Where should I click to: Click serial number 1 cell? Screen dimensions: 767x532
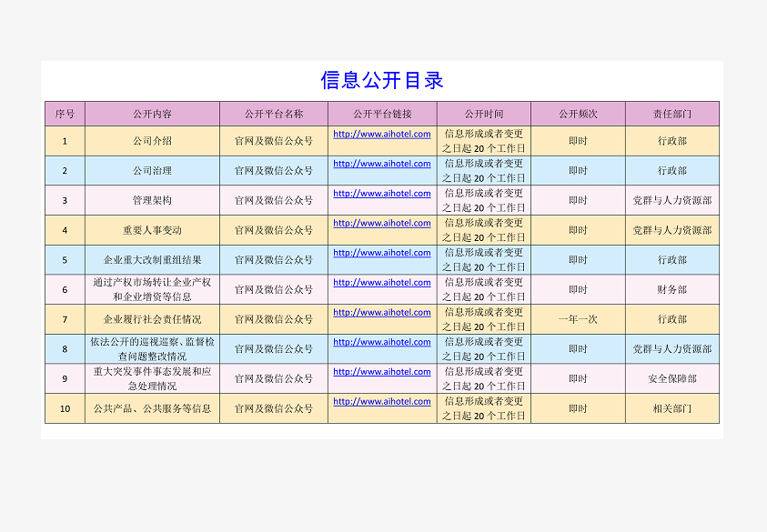pos(66,141)
